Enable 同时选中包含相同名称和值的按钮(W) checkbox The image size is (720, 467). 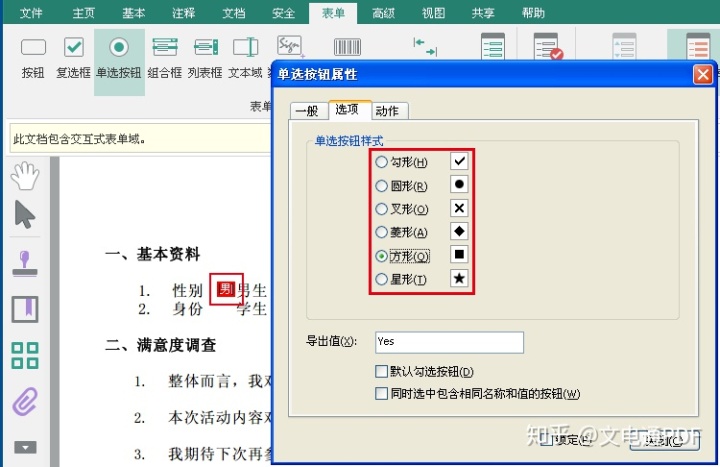pos(381,394)
